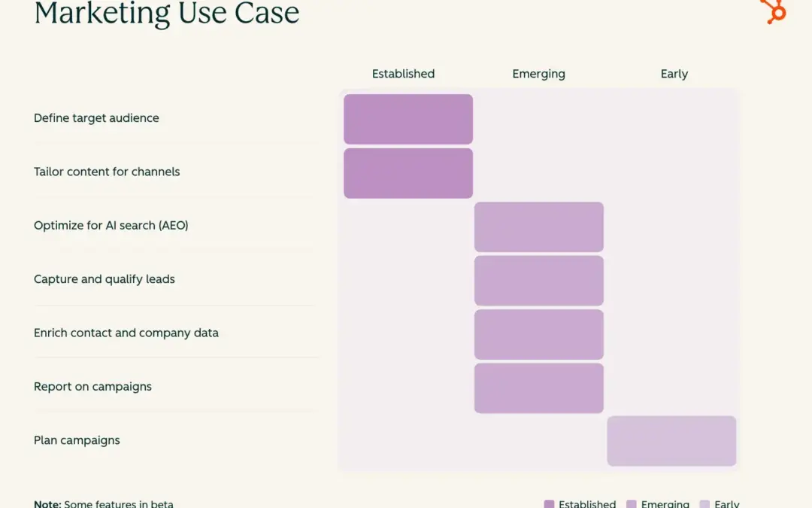Image resolution: width=812 pixels, height=508 pixels.
Task: Click the Emerging legend color swatch
Action: click(x=631, y=503)
